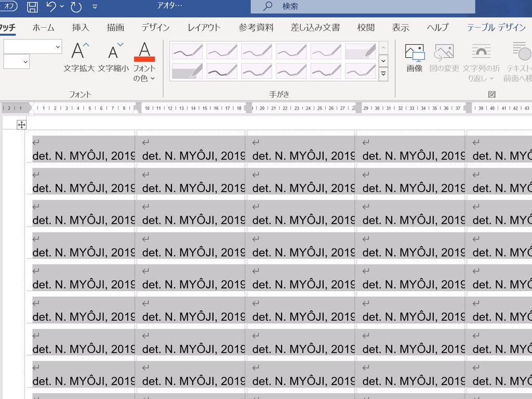Open the 文字列の折り返し wrap text dropdown
This screenshot has height=399, width=532.
coord(481,63)
